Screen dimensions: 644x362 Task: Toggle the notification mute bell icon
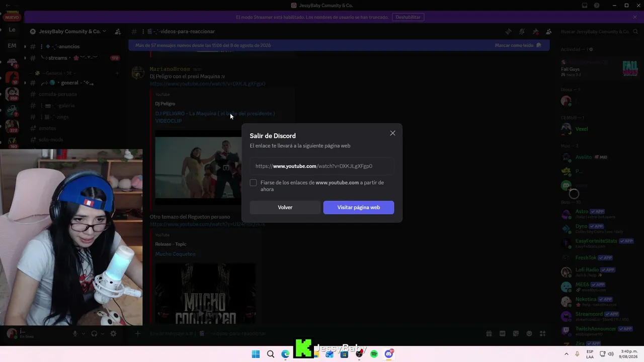click(522, 31)
